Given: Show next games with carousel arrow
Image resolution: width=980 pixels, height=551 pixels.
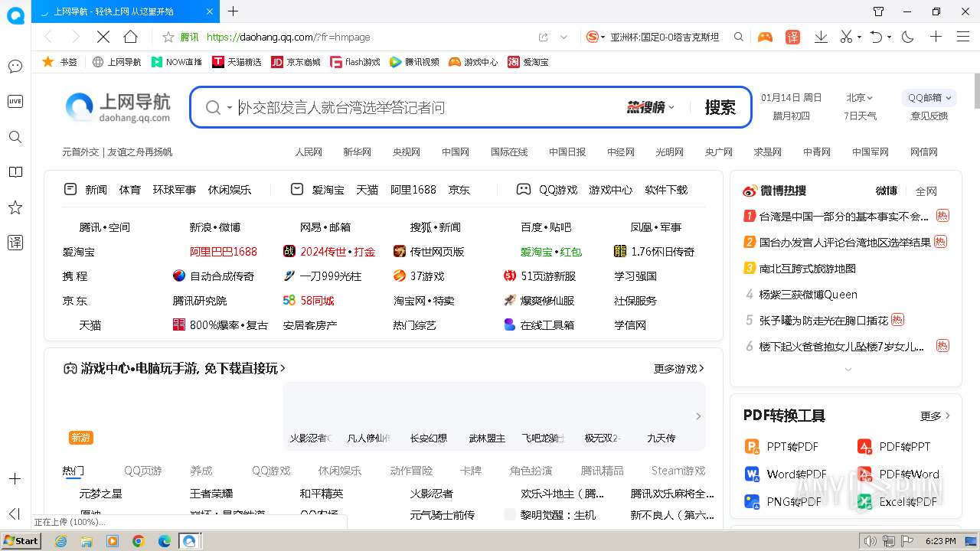Looking at the screenshot, I should [x=697, y=416].
